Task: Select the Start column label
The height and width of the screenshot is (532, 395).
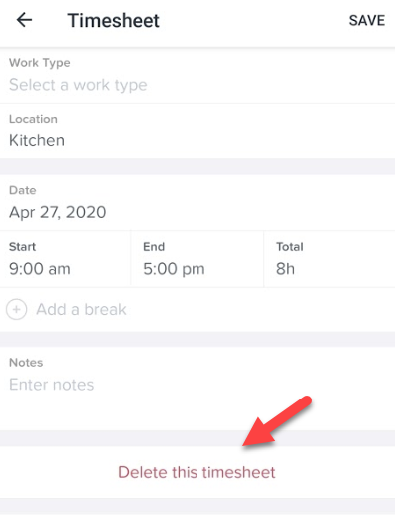Action: click(22, 247)
